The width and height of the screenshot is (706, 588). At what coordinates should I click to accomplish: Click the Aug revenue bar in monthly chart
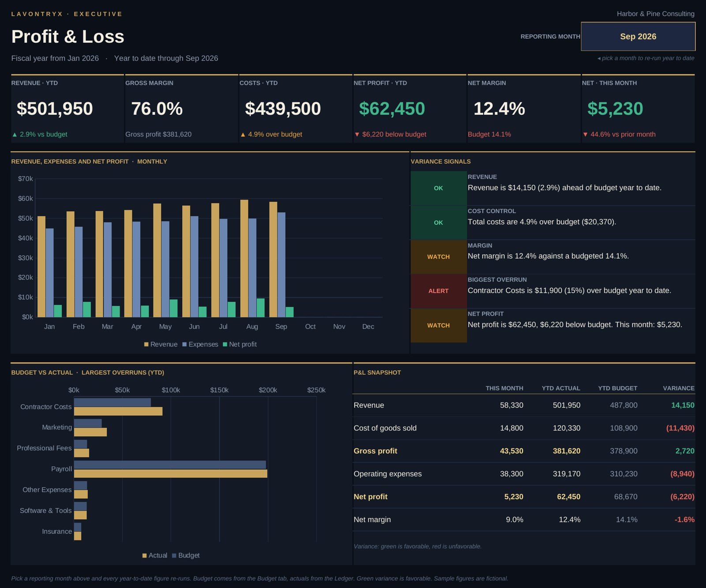click(244, 258)
